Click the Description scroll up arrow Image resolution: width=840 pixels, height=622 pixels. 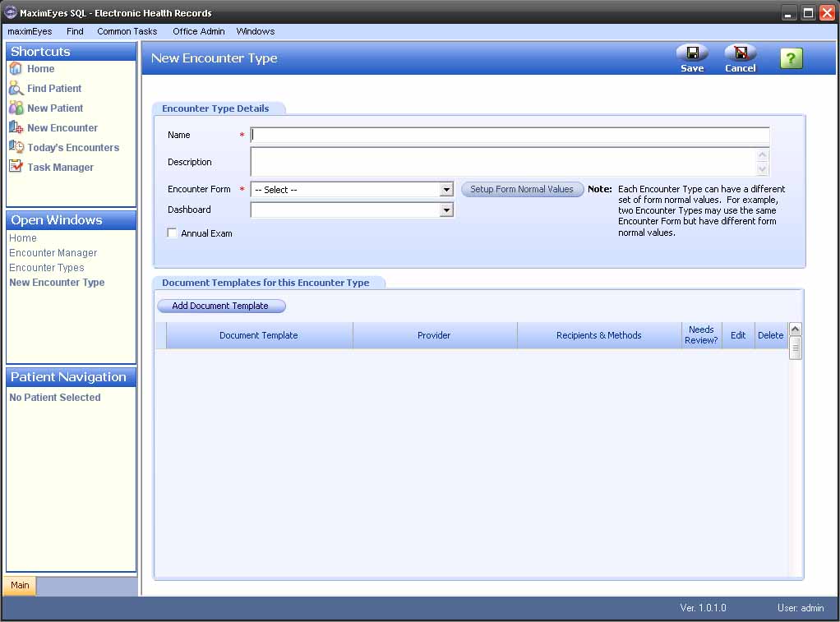(x=763, y=154)
